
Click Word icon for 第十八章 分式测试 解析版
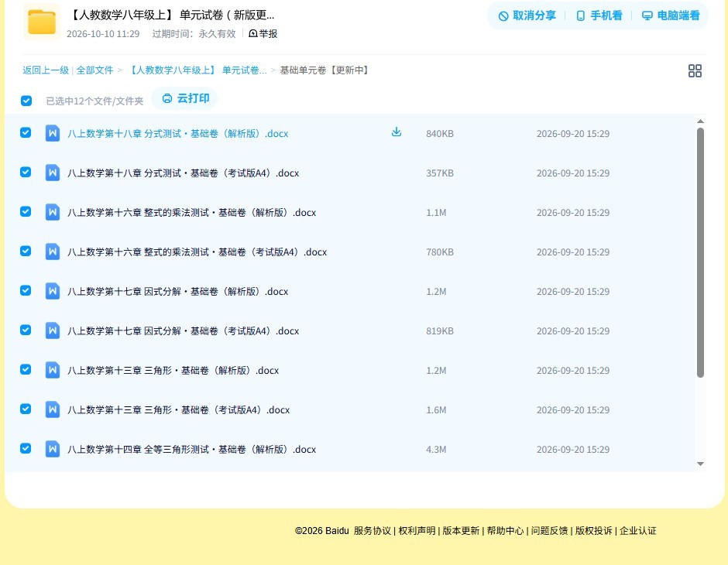tap(53, 133)
